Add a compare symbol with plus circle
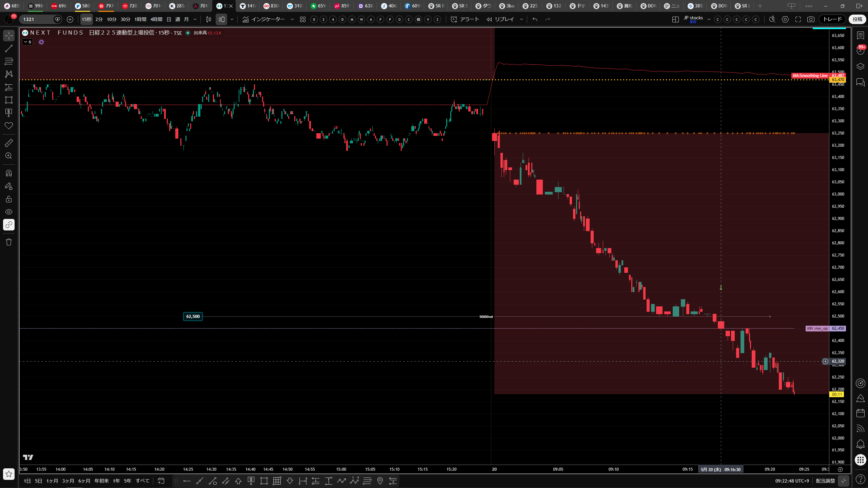 tap(70, 19)
